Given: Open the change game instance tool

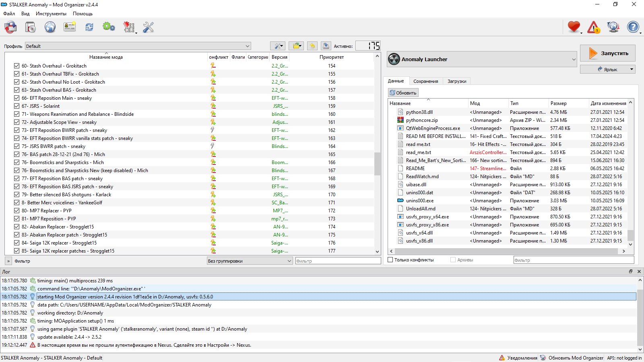Looking at the screenshot, I should (x=11, y=27).
